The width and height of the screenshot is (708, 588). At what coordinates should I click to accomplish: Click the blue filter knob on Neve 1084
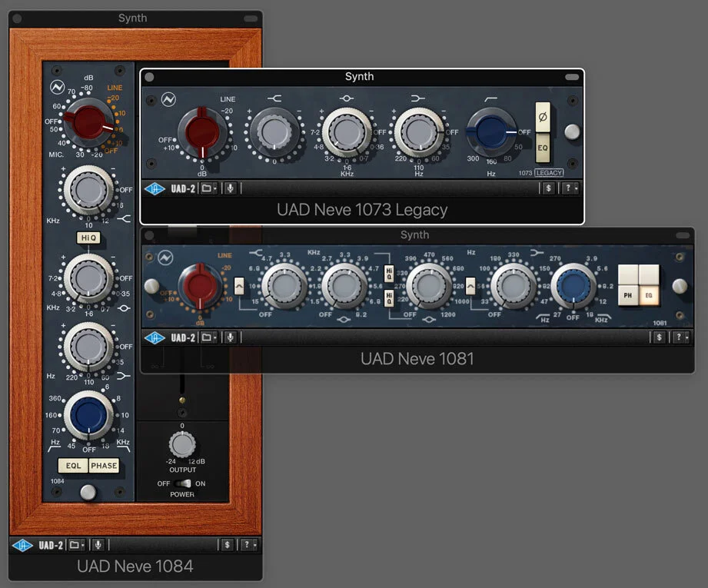pyautogui.click(x=88, y=415)
